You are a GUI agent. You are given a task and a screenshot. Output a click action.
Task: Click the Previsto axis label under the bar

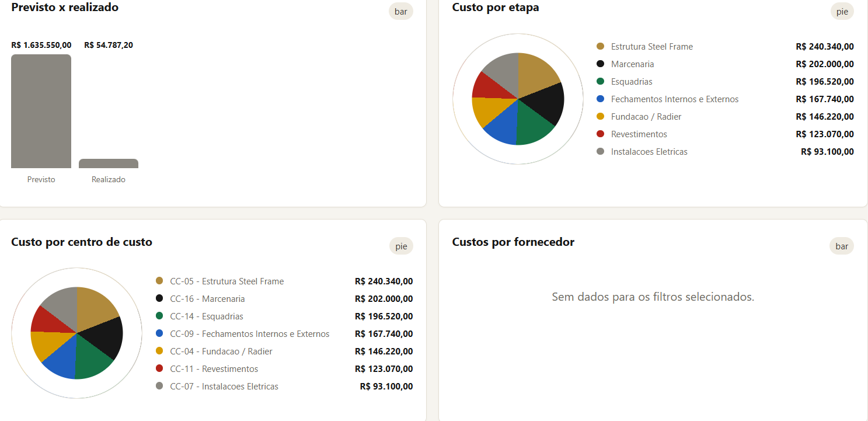pos(41,179)
